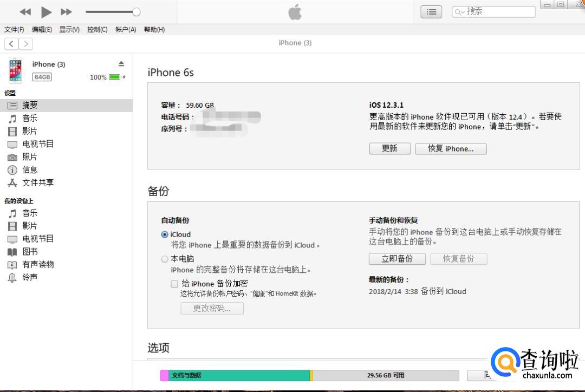Image resolution: width=585 pixels, height=392 pixels.
Task: Start playback with the play button
Action: 46,12
